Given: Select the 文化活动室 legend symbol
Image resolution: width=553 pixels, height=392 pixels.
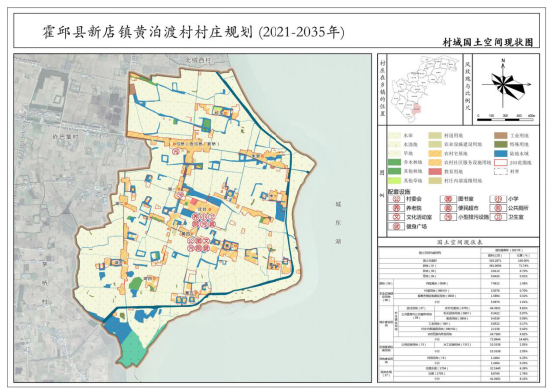Looking at the screenshot, I should 396,217.
